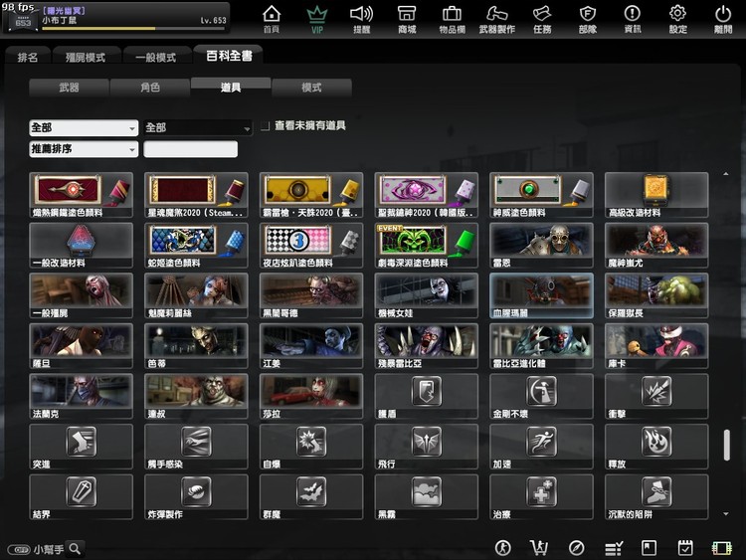Switch to the 殭屍模式 tab
This screenshot has width=746, height=560.
(86, 57)
